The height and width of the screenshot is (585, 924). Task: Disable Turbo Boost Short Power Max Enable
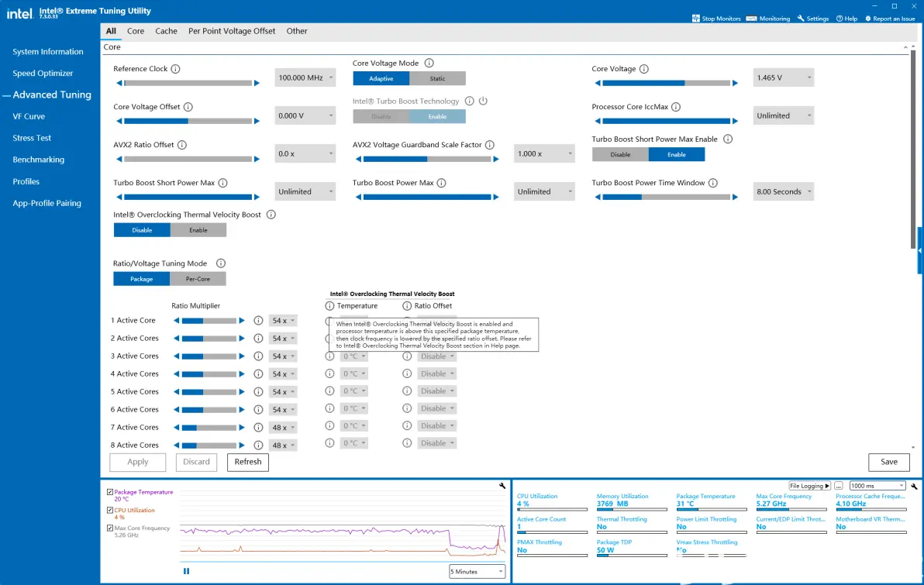point(620,154)
